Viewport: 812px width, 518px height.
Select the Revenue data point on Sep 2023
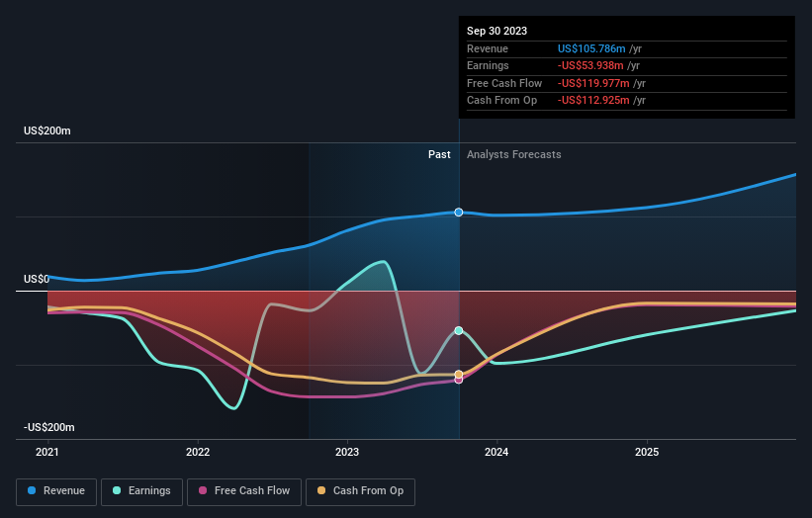(x=459, y=213)
